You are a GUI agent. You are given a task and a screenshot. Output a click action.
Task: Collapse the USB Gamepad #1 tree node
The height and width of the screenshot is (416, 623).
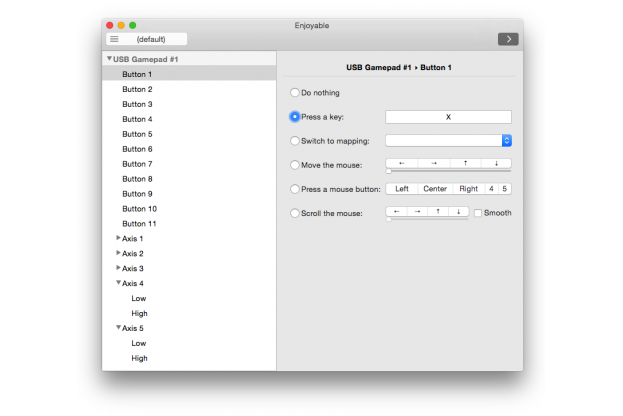109,59
